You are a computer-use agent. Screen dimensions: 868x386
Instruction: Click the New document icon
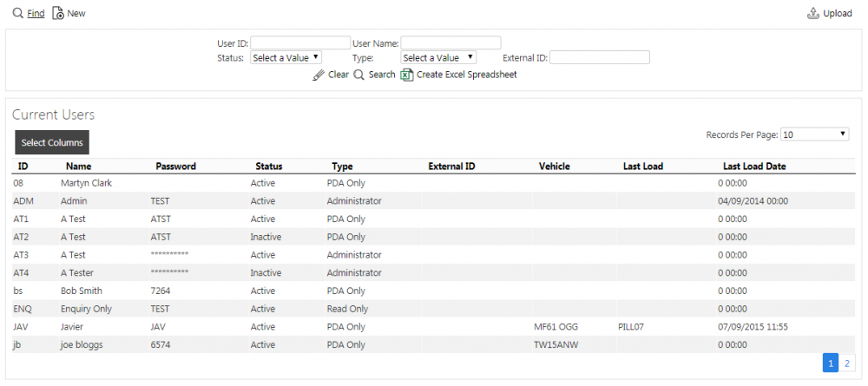point(58,13)
